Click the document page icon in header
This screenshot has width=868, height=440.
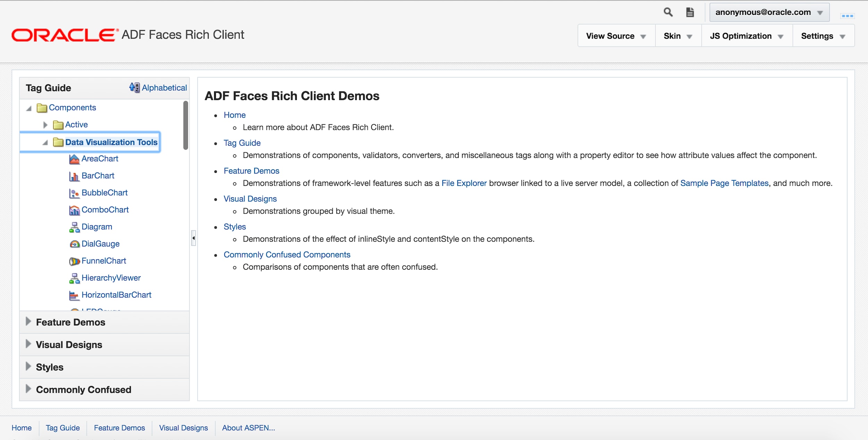690,12
